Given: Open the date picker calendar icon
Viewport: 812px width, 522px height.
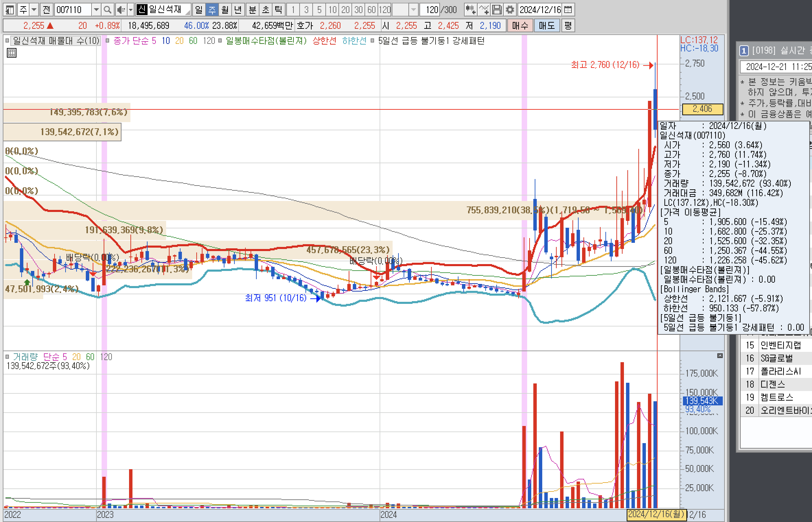Looking at the screenshot, I should click(568, 10).
